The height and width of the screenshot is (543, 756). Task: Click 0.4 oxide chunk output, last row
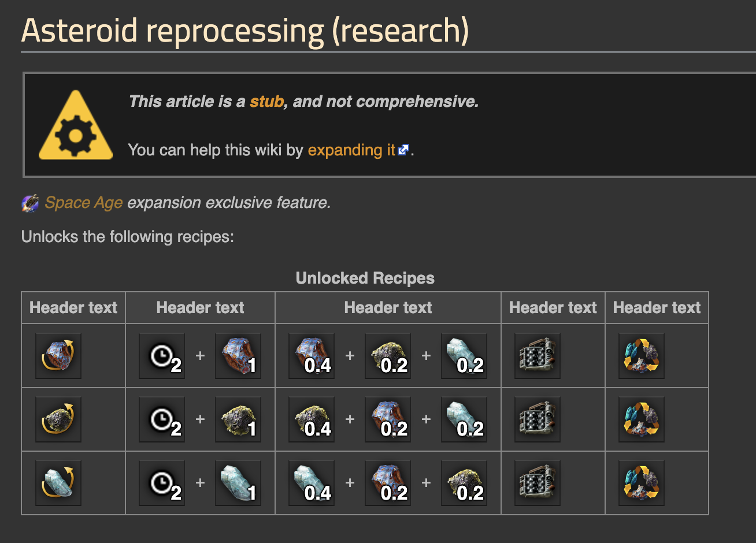point(312,483)
